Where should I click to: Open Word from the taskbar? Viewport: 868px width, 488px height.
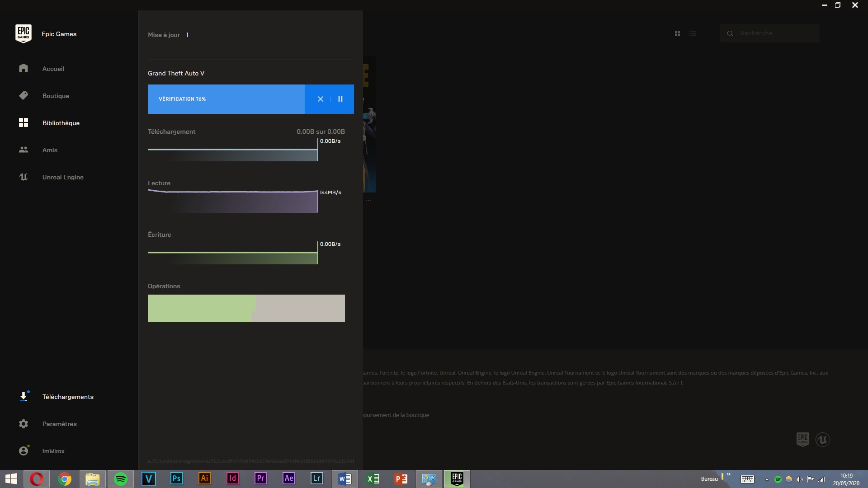pos(345,479)
